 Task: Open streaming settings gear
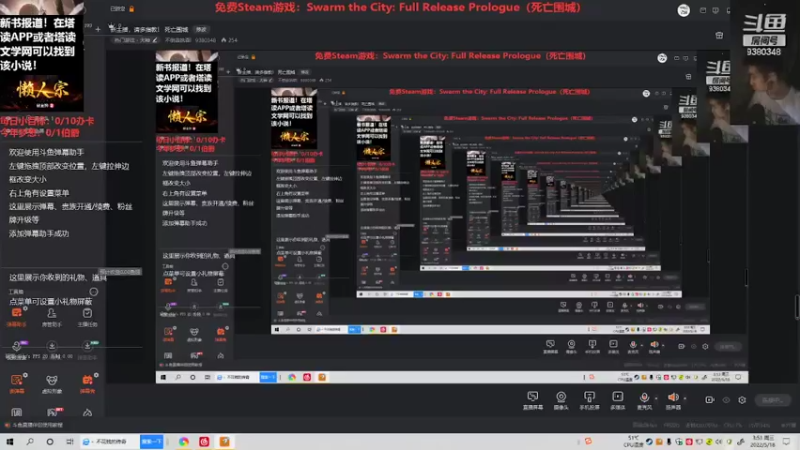742,400
